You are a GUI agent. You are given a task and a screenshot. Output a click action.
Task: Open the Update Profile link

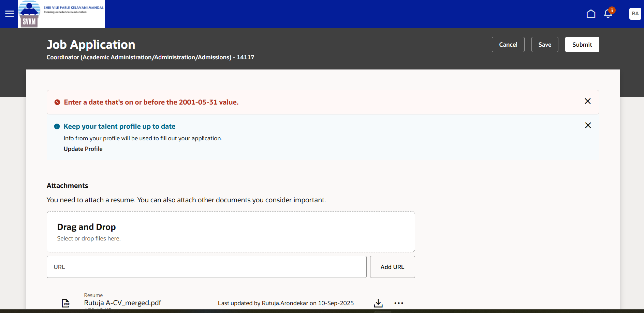tap(83, 149)
